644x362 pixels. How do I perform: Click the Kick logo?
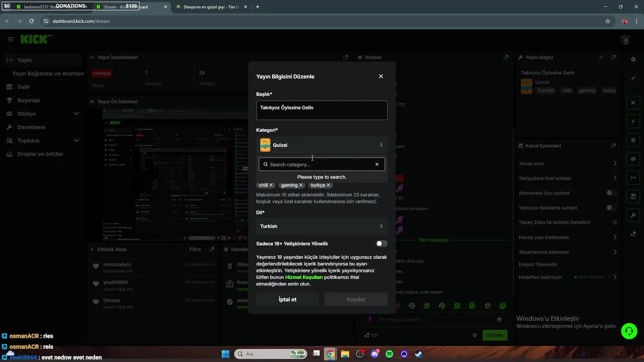(x=34, y=39)
